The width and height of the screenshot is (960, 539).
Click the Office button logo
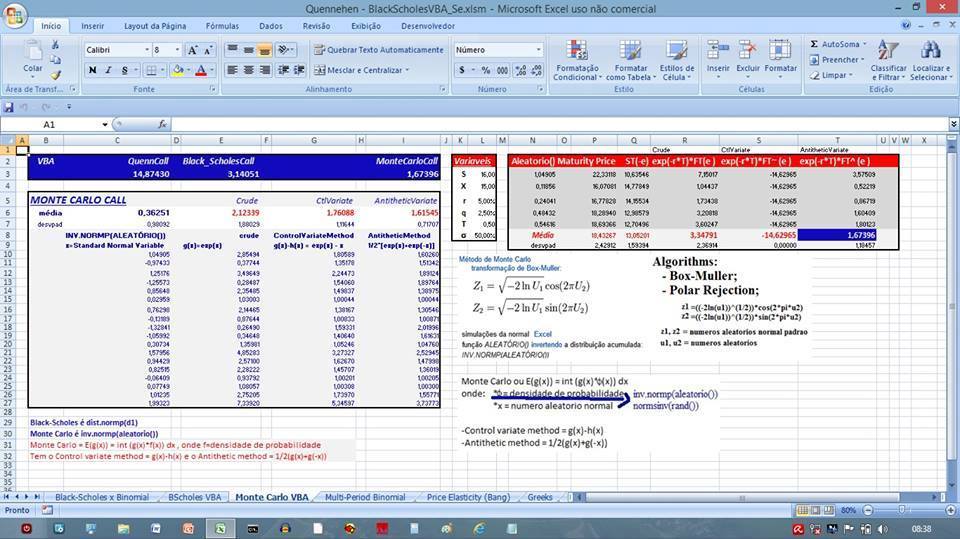click(15, 14)
